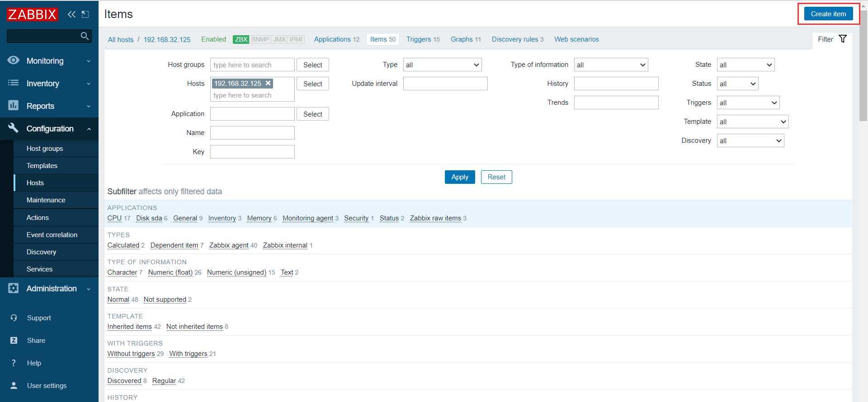The image size is (868, 402).
Task: Switch to the Web scenarios tab
Action: click(x=576, y=39)
